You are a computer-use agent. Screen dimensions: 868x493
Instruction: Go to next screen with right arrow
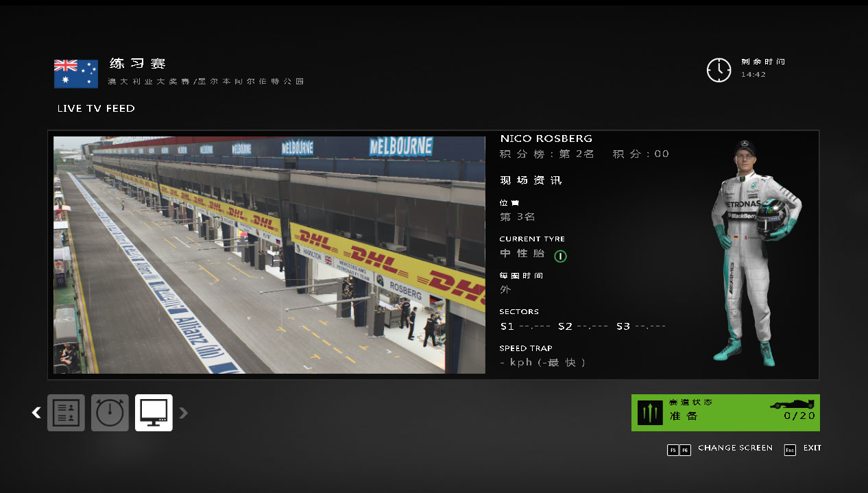pyautogui.click(x=183, y=413)
